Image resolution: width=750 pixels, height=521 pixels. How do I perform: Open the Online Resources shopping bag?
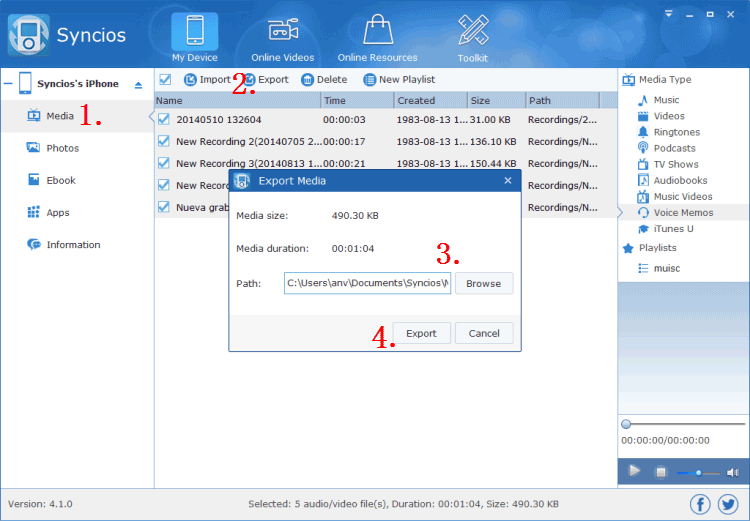click(x=378, y=37)
